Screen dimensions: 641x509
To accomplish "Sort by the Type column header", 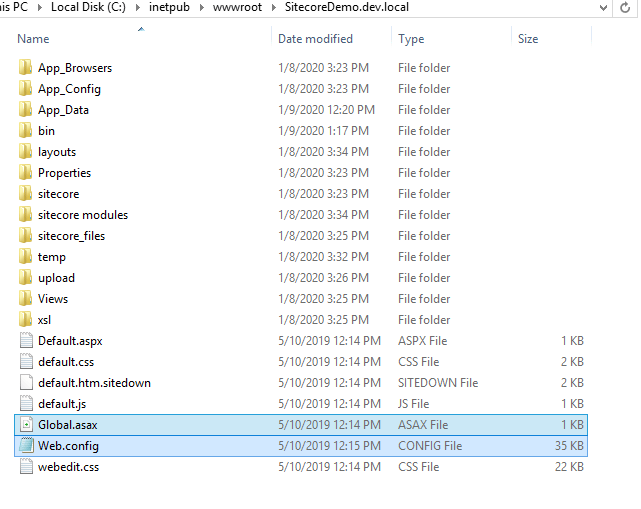I will tap(411, 39).
